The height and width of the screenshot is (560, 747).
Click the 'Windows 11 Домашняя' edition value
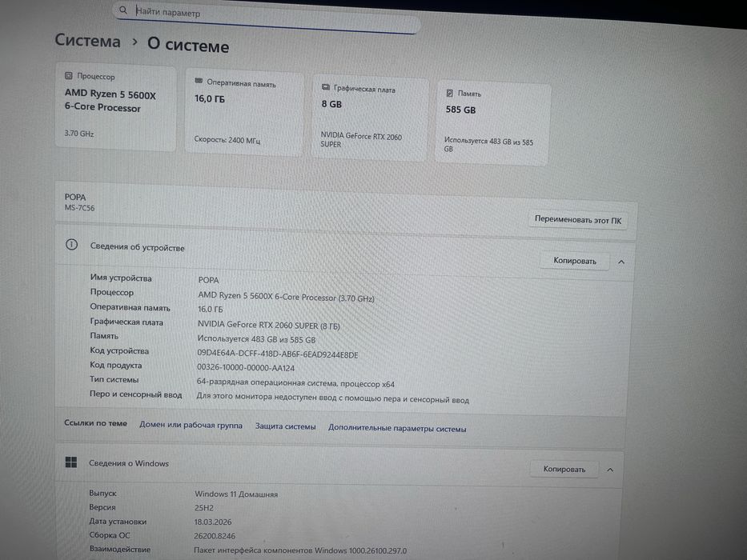236,494
